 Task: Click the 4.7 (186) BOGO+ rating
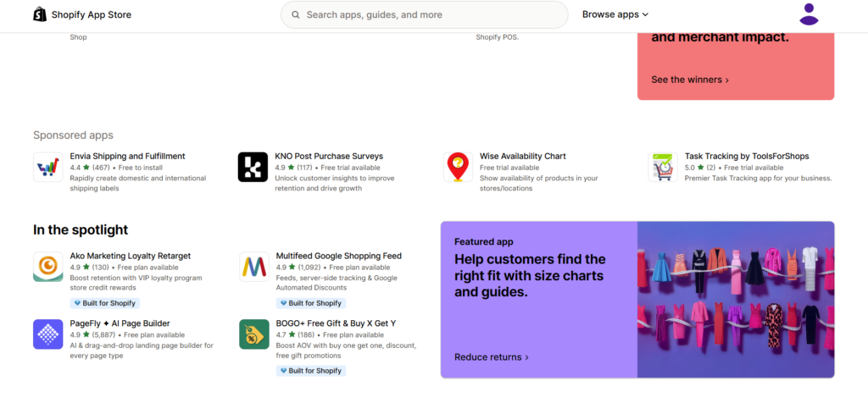click(x=295, y=335)
